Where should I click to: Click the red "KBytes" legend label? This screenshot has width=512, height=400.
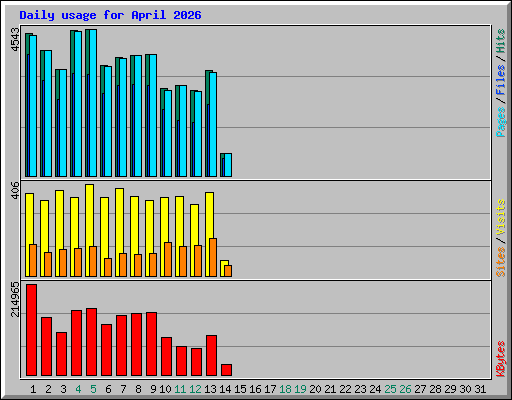501,358
